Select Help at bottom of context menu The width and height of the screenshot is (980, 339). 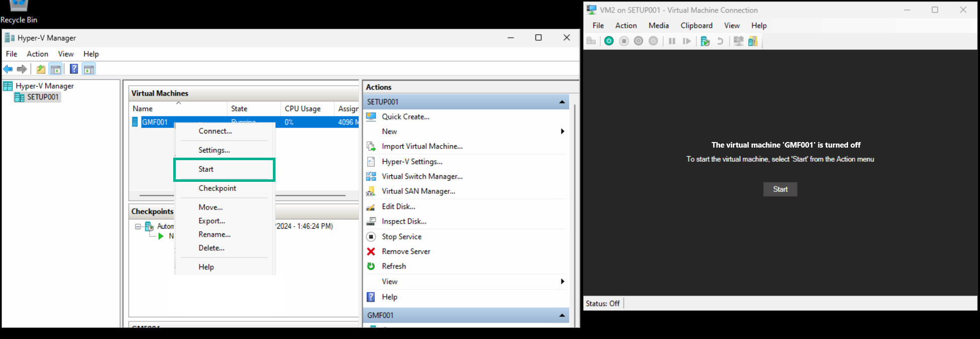(206, 267)
